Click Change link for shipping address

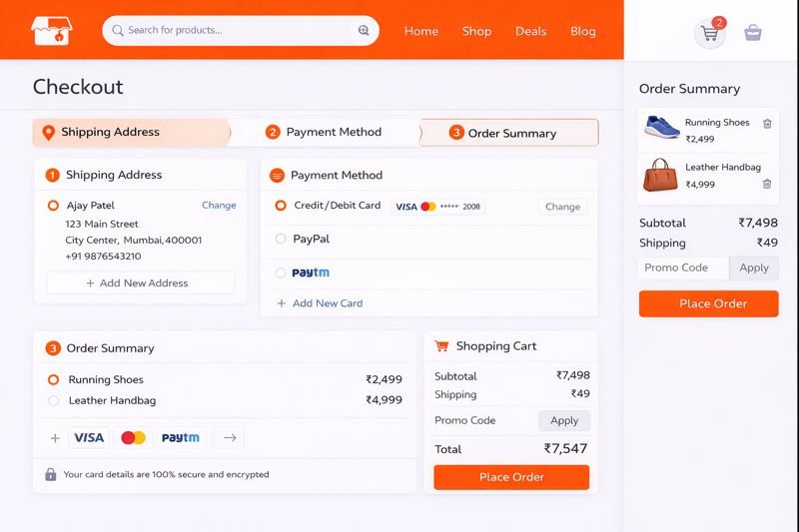[219, 206]
